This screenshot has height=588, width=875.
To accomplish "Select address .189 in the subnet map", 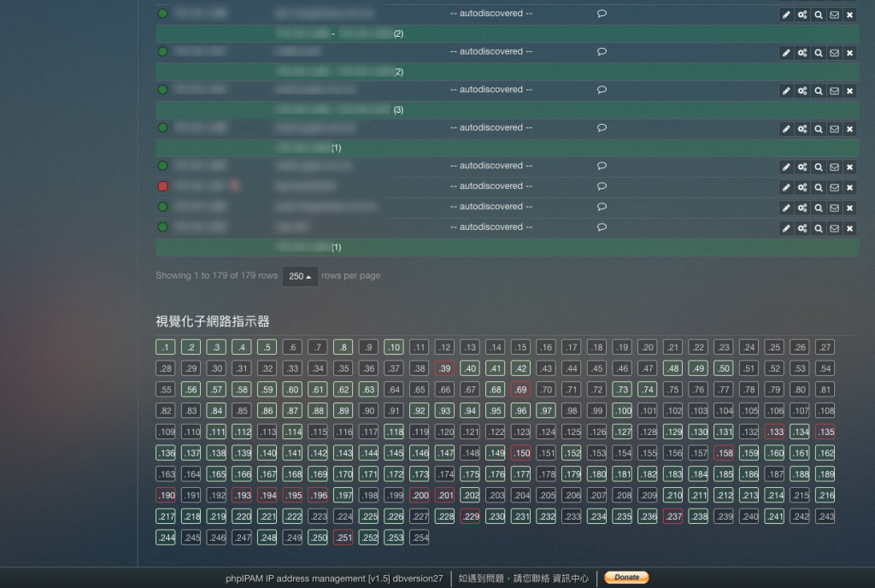I will pos(825,474).
